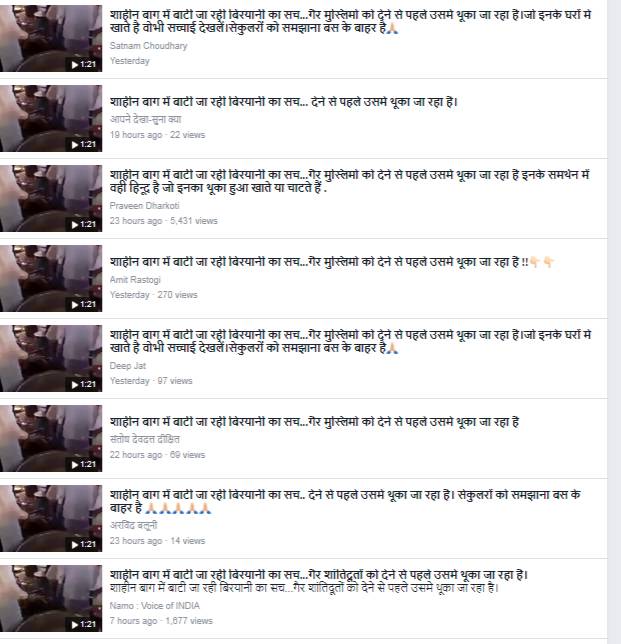Open video title with 5,431 views

350,181
